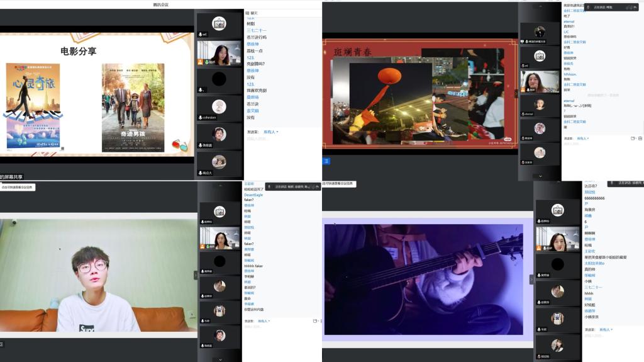The image size is (644, 362).
Task: Collapse the participant strip via the 斑斓青春 meeting side handle
Action: tap(517, 93)
